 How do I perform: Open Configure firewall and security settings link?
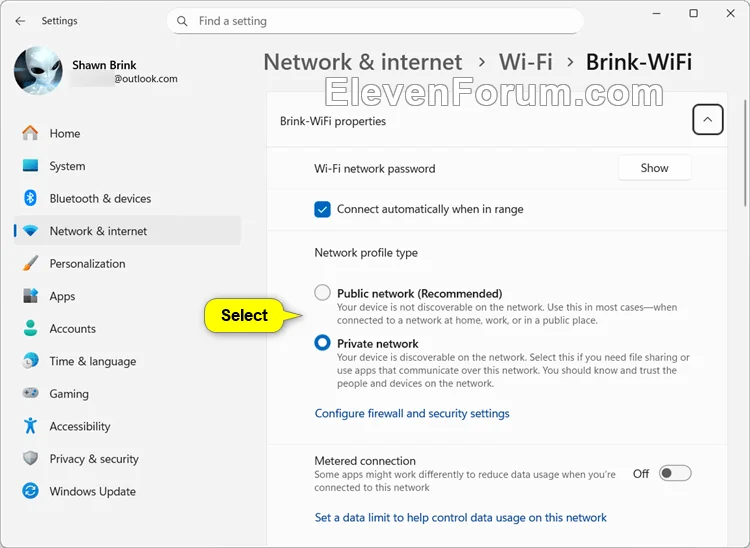[x=412, y=413]
